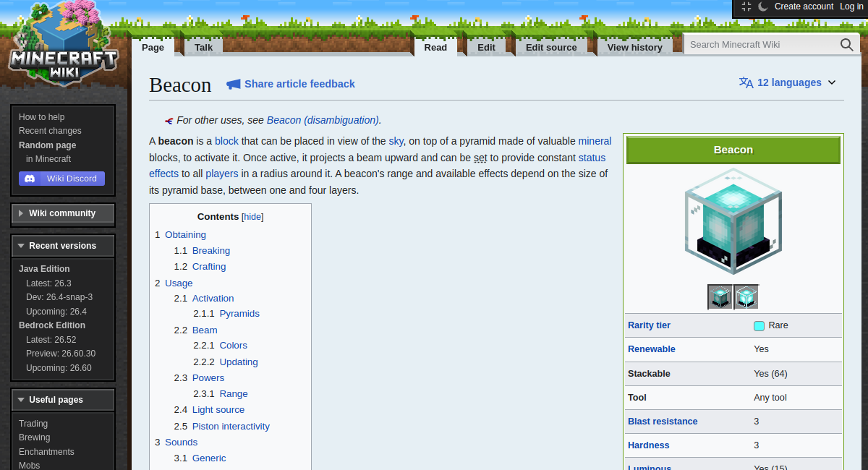The height and width of the screenshot is (470, 868).
Task: Open the mineral link
Action: click(x=595, y=141)
